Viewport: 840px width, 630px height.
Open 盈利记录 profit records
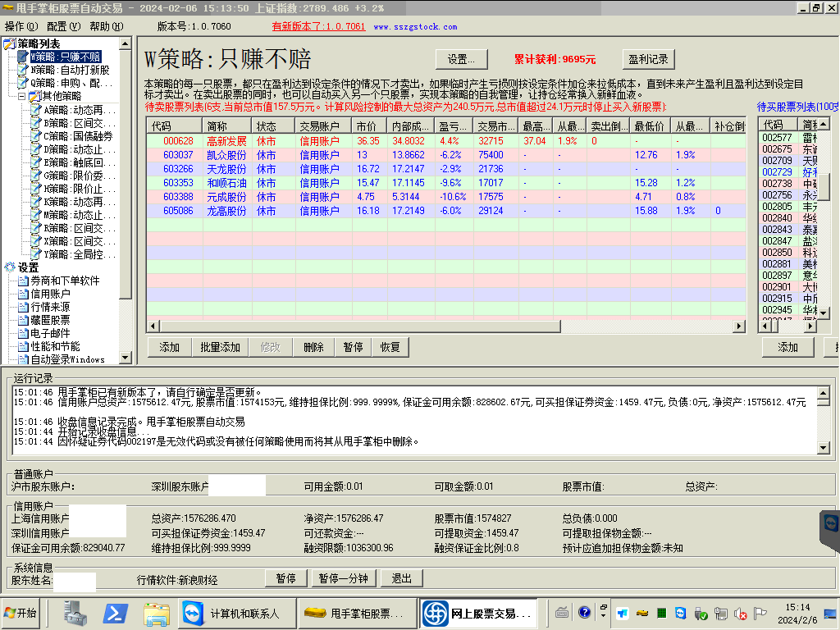point(648,59)
